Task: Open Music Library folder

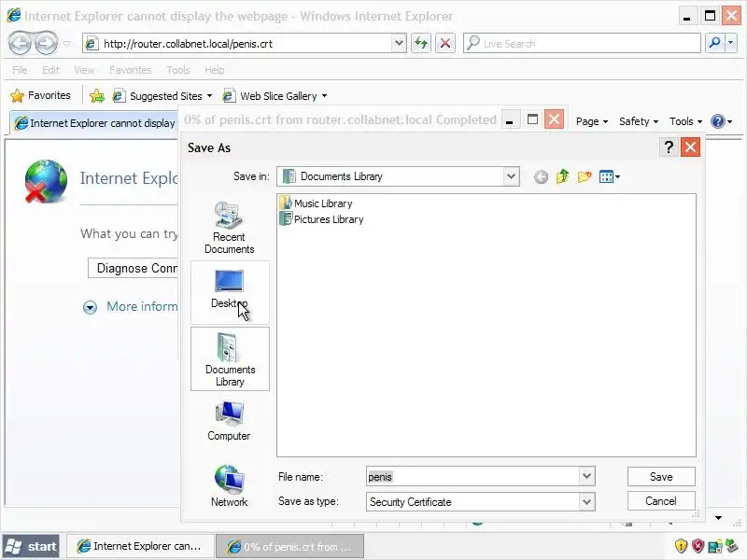Action: tap(317, 203)
